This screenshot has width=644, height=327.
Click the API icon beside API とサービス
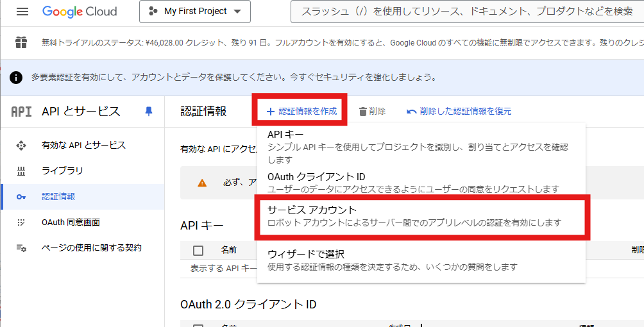pos(21,112)
